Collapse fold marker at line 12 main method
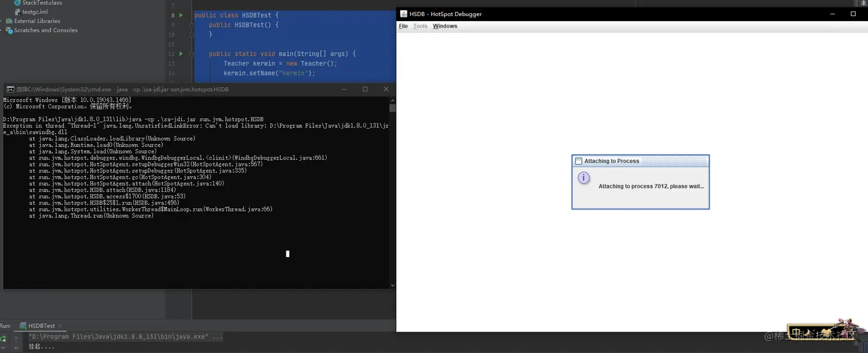Screen dimensions: 868x353 [191, 53]
